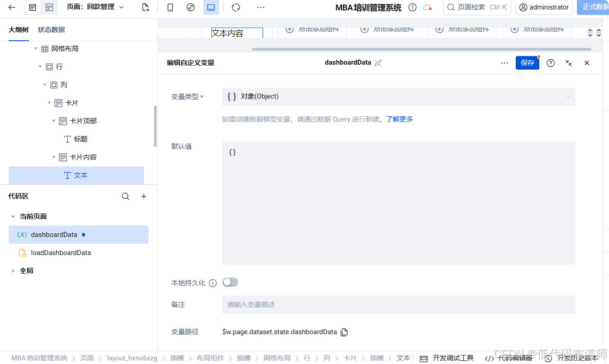Rename dashboardData via the pencil icon

[378, 63]
